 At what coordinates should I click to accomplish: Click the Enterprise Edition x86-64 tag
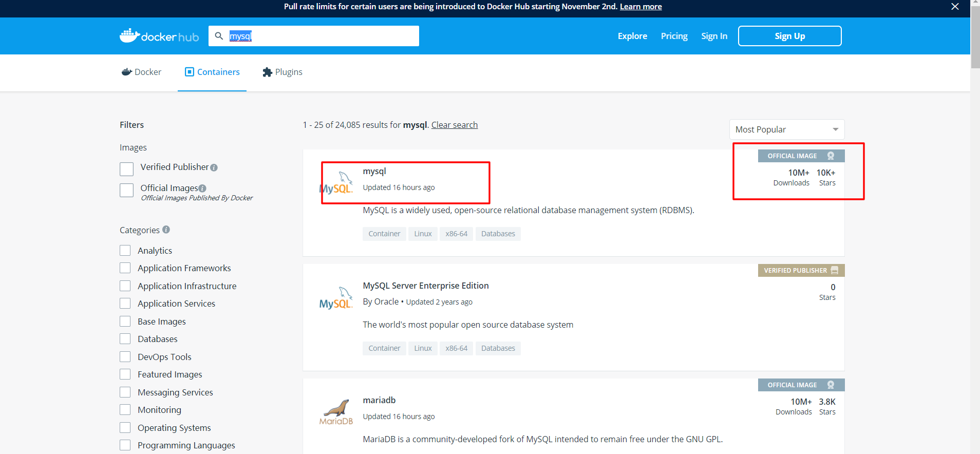(x=457, y=348)
